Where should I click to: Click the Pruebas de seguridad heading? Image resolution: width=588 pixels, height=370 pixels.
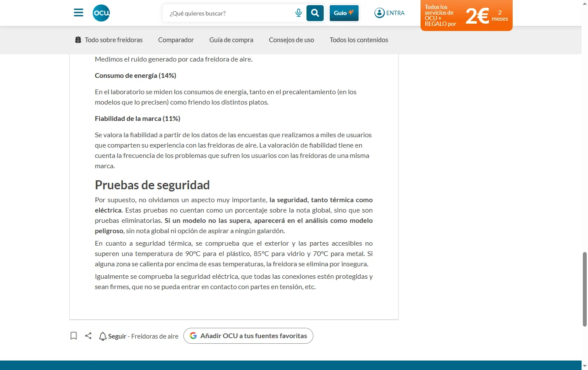click(x=152, y=185)
